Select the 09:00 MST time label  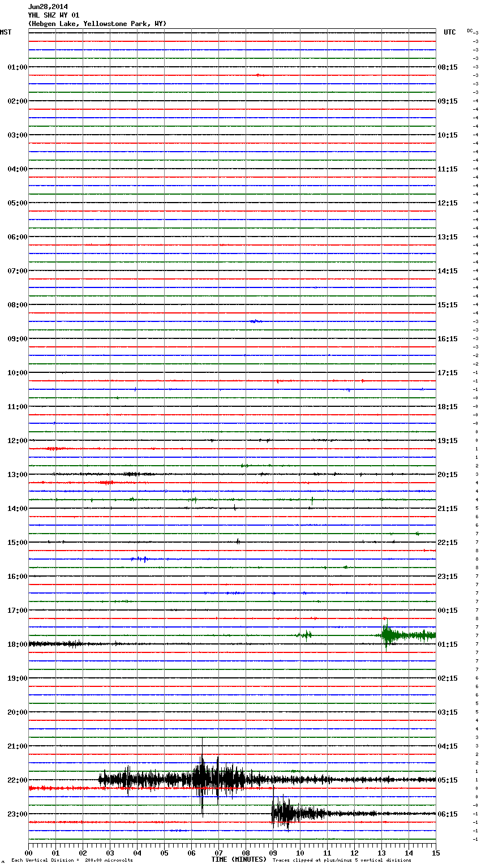18,339
